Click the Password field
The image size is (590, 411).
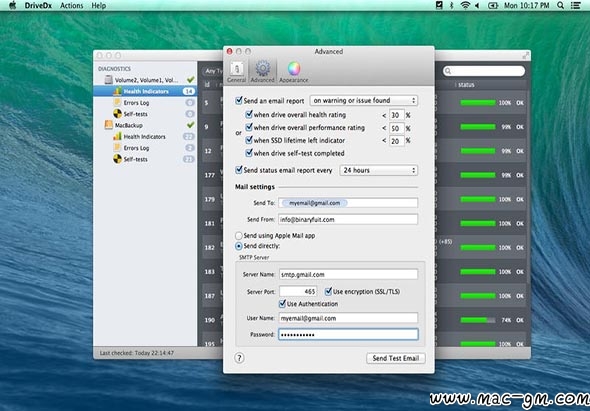[x=348, y=334]
